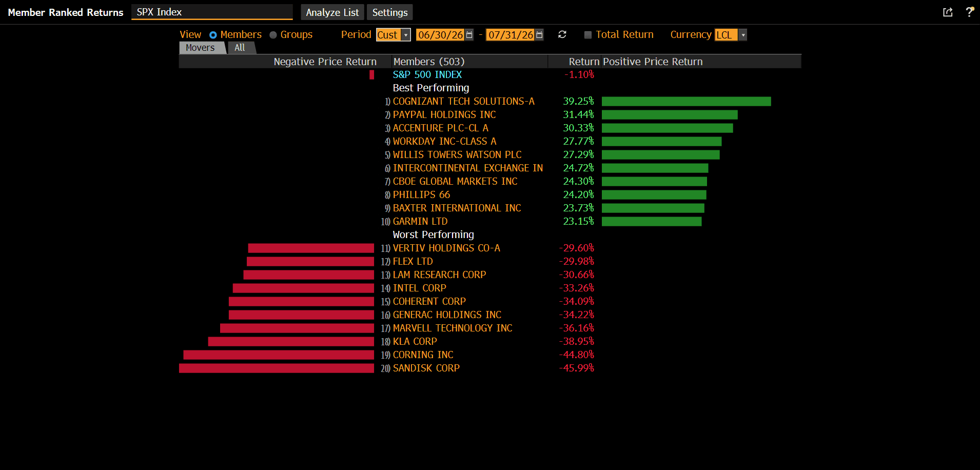
Task: Select CBOE GLOBAL MARKETS INC
Action: pyautogui.click(x=455, y=182)
